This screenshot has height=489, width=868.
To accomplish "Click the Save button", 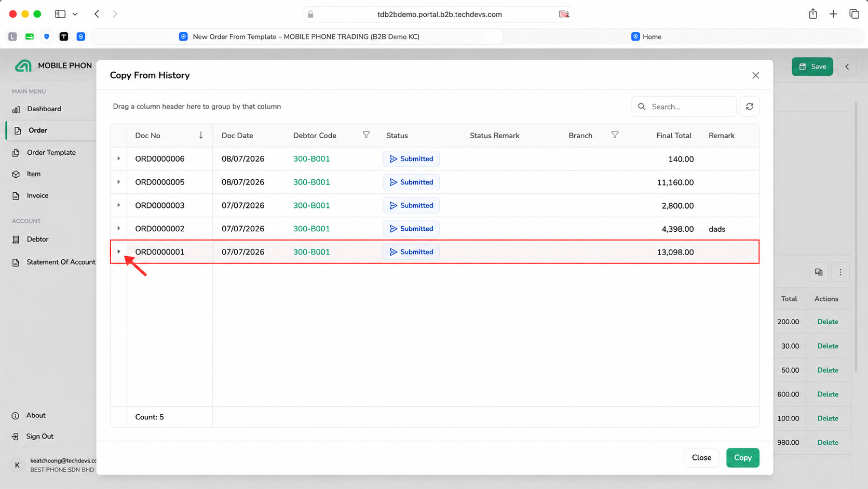I will coord(812,67).
